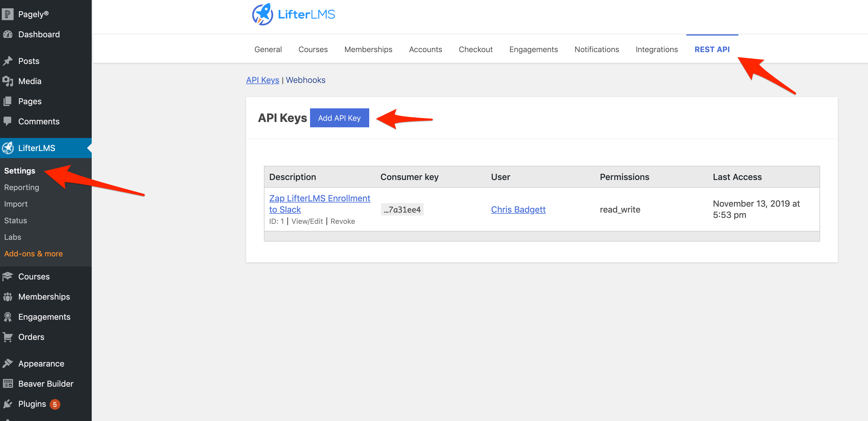Open the Labs submenu item

(12, 237)
